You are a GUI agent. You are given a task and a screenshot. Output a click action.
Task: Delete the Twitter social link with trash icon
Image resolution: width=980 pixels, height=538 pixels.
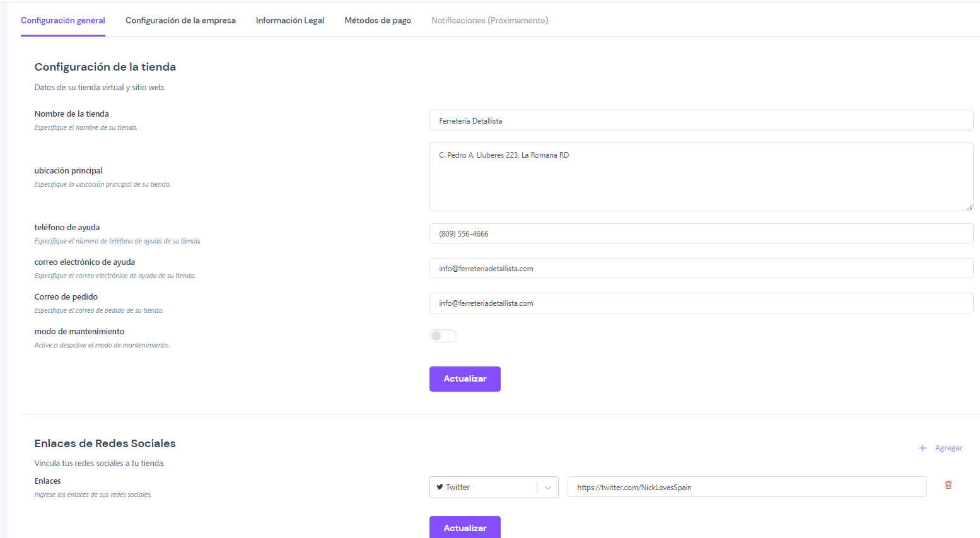click(948, 485)
